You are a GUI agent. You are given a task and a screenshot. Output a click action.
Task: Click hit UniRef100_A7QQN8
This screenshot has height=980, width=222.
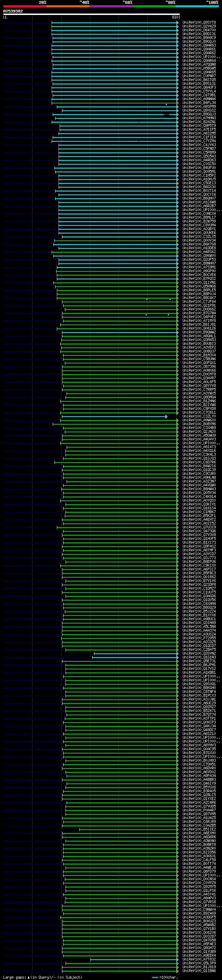pyautogui.click(x=199, y=65)
